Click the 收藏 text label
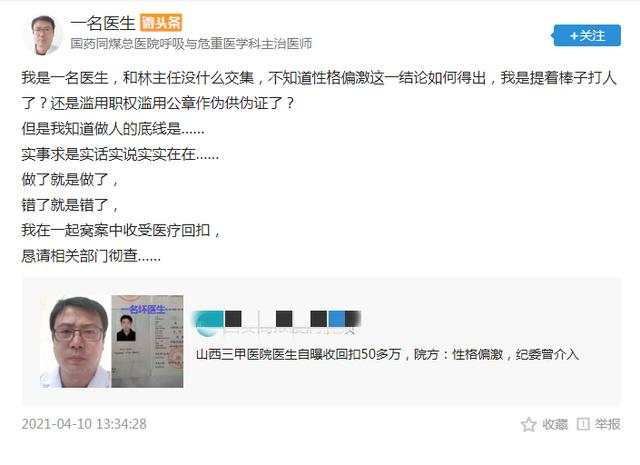The height and width of the screenshot is (465, 640). (555, 425)
